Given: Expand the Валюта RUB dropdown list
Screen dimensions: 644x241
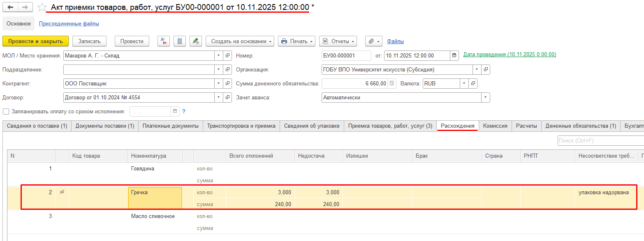Looking at the screenshot, I should [x=464, y=83].
